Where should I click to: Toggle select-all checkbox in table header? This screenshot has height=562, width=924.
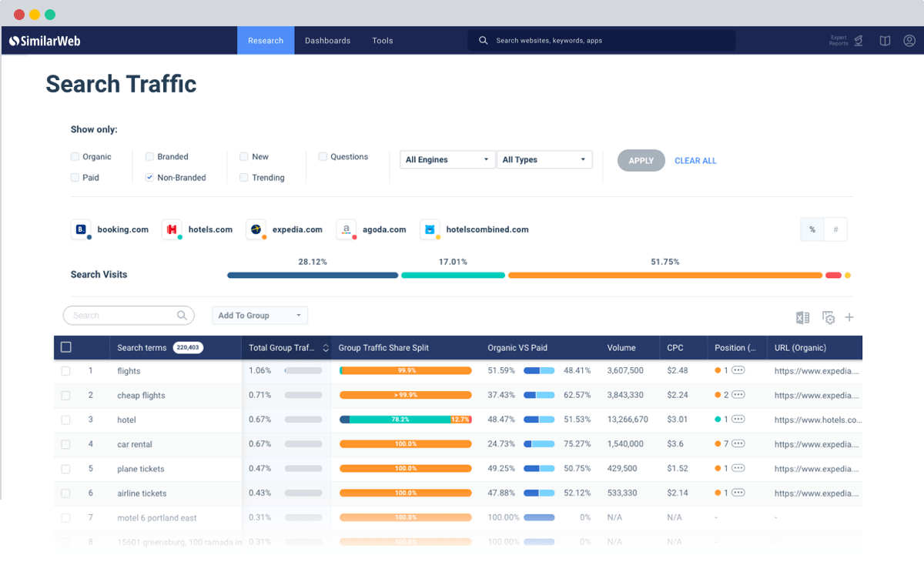pos(66,347)
